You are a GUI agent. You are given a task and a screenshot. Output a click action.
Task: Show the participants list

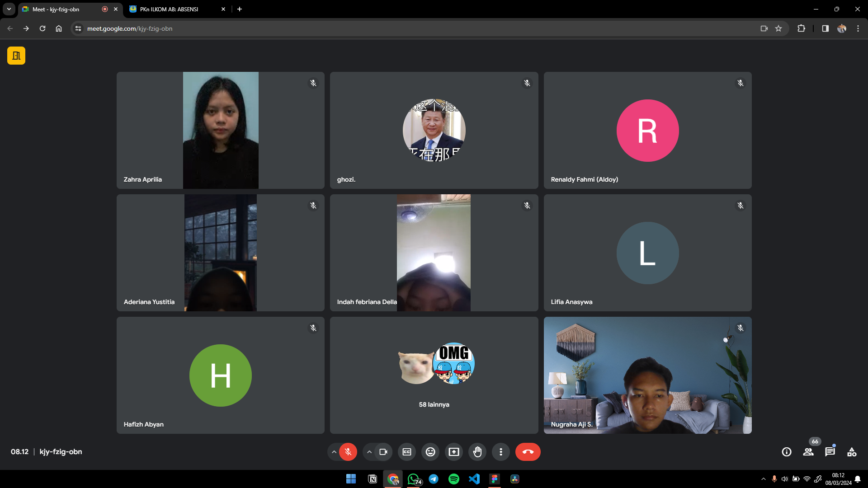click(808, 452)
